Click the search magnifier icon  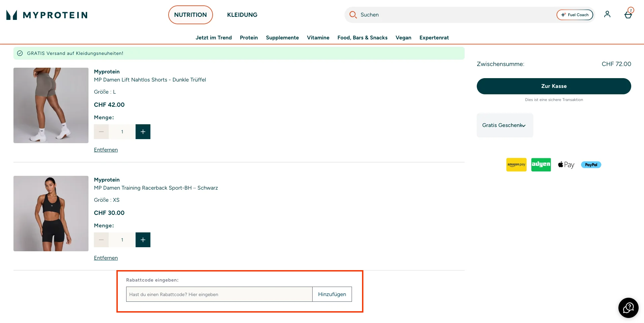click(353, 15)
